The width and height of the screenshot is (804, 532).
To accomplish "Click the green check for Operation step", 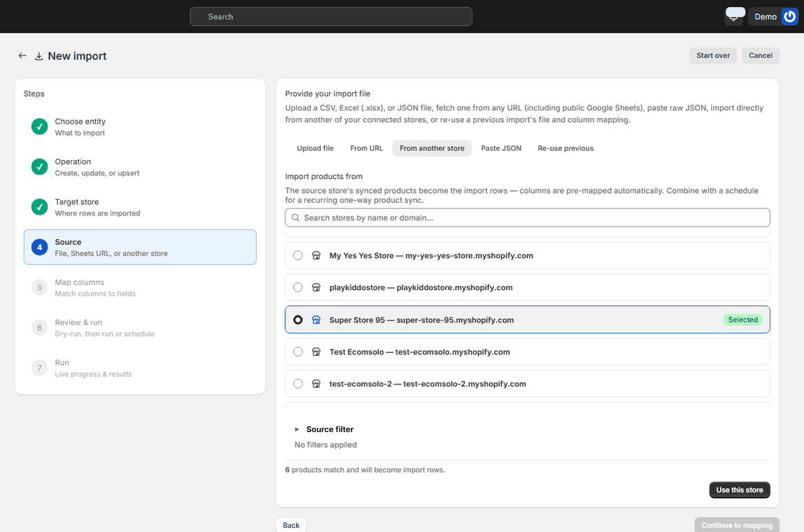I will [x=39, y=166].
